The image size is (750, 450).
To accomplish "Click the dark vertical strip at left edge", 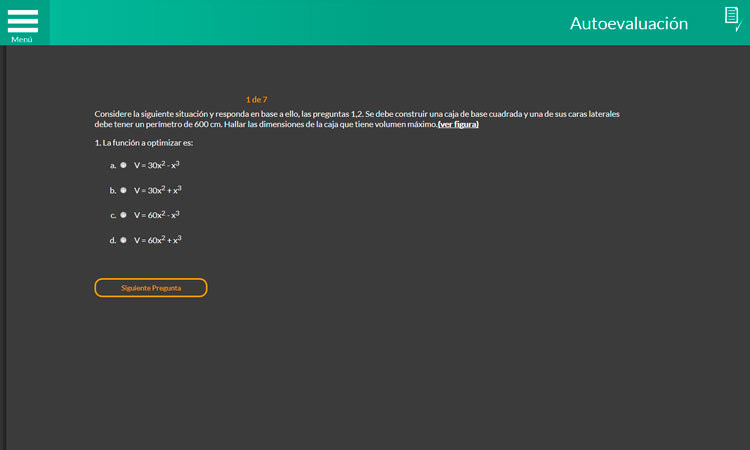I will click(x=3, y=250).
